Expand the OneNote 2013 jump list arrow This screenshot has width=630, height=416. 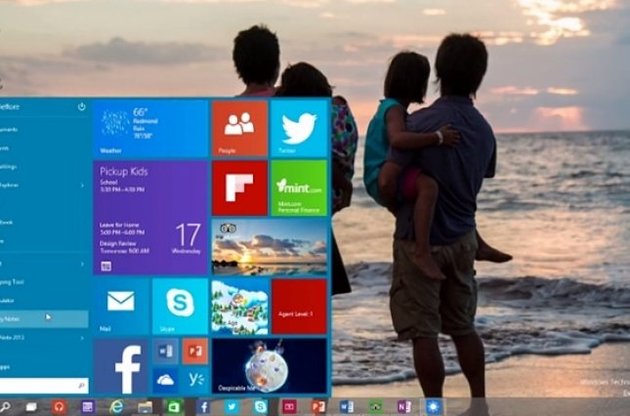[x=82, y=338]
